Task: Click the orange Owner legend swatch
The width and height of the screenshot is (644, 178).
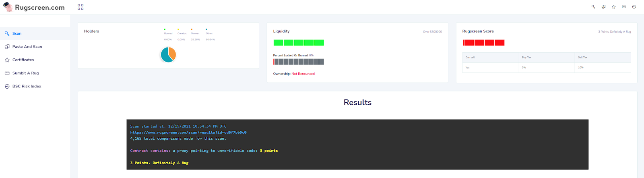Action: pyautogui.click(x=192, y=29)
